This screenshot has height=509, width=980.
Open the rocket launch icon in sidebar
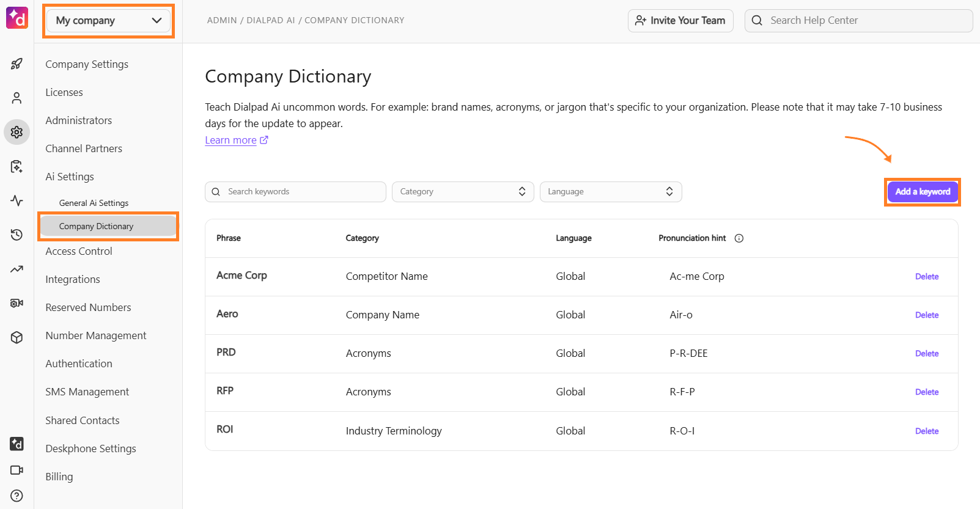(x=17, y=64)
